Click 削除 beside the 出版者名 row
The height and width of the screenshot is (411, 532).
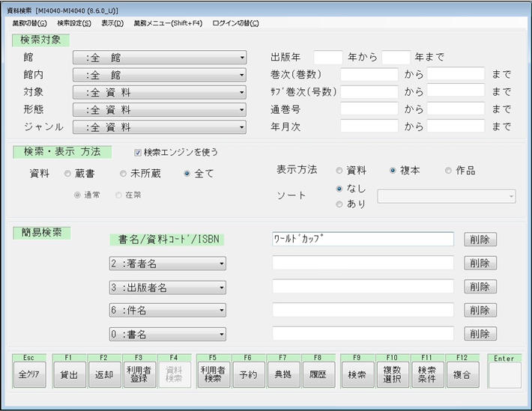coord(480,287)
